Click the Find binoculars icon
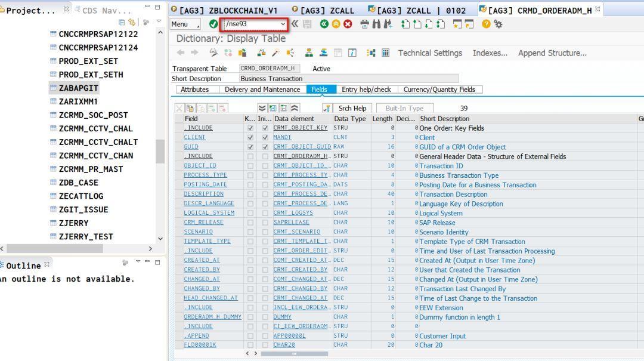Screen dimensions: 644x361 (376, 24)
